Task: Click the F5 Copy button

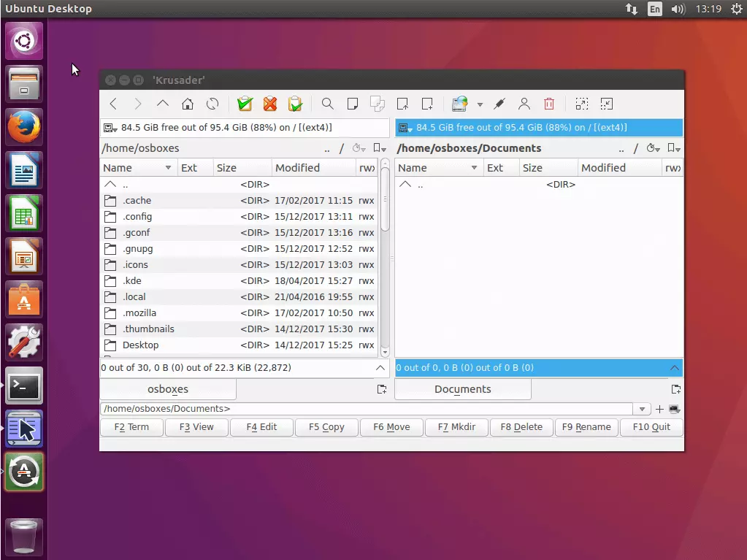Action: click(x=326, y=427)
